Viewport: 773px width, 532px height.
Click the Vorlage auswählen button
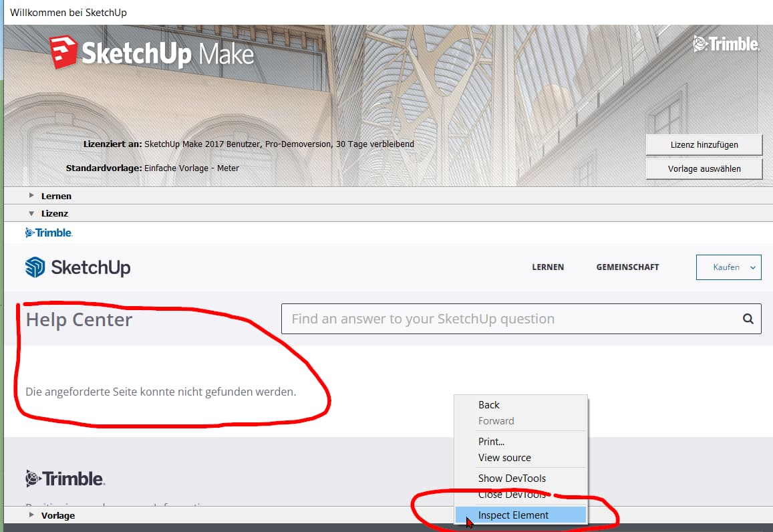(x=704, y=168)
